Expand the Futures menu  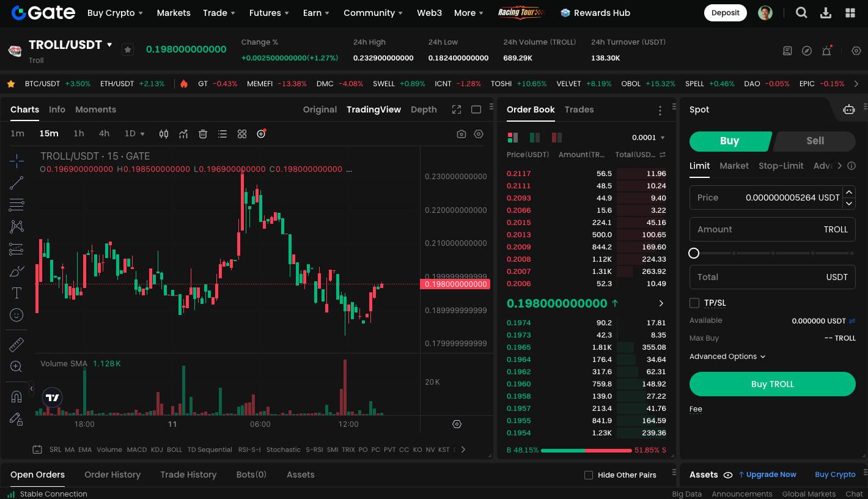(269, 13)
